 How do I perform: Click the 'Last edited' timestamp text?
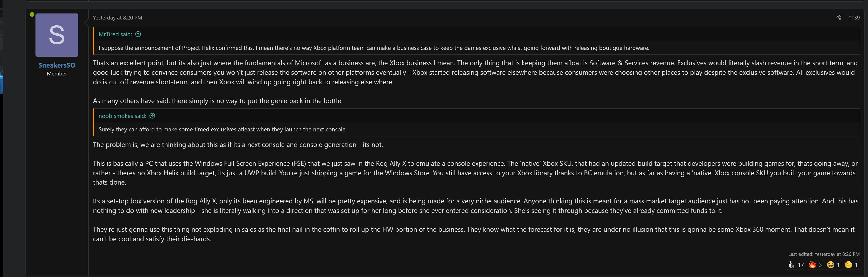tap(823, 254)
